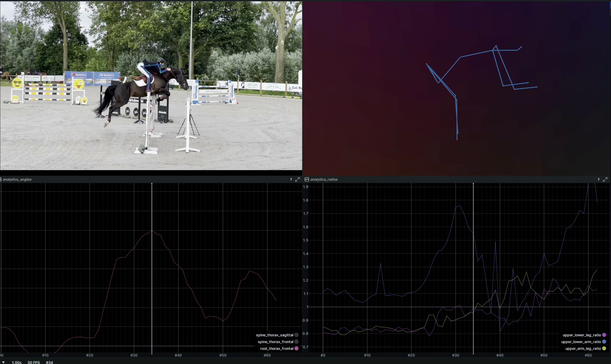This screenshot has height=364, width=611.
Task: Open help for analytics_ratios panel
Action: [x=598, y=179]
